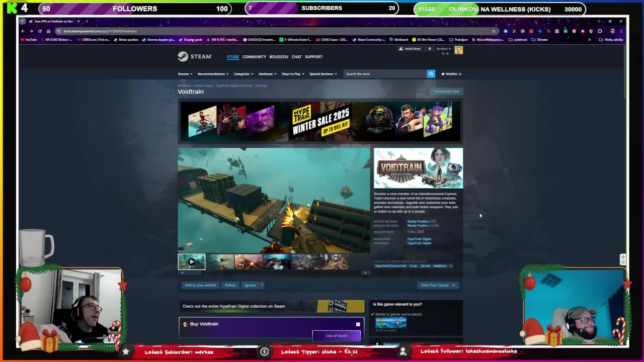Select the third fiery screenshot thumbnail

(x=249, y=261)
